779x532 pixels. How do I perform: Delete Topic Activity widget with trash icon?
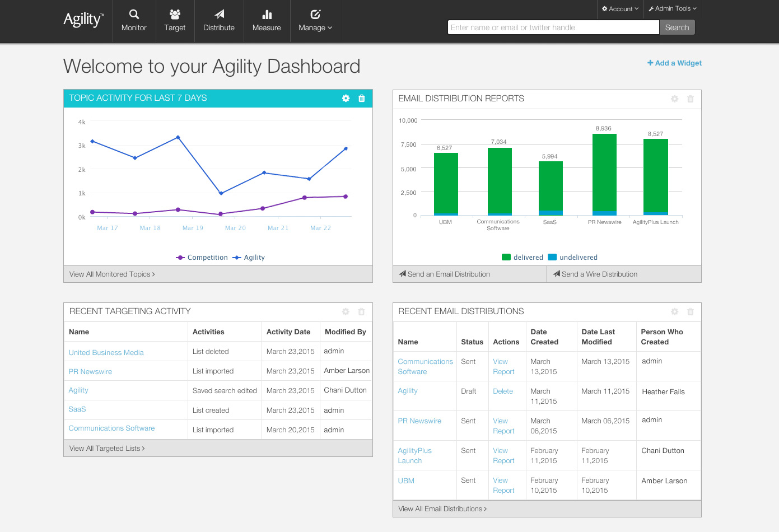(x=362, y=99)
